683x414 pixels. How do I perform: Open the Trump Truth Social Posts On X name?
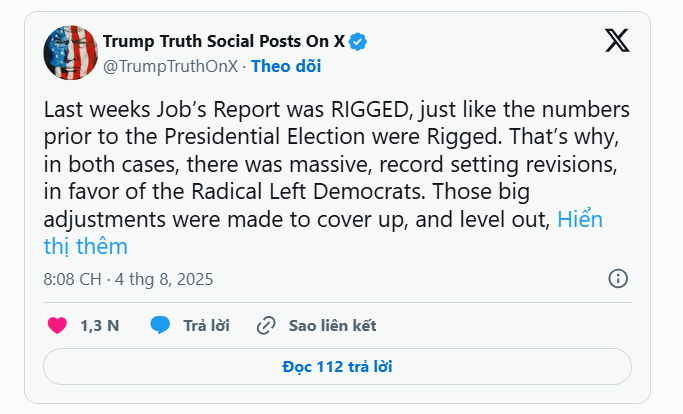pyautogui.click(x=223, y=41)
